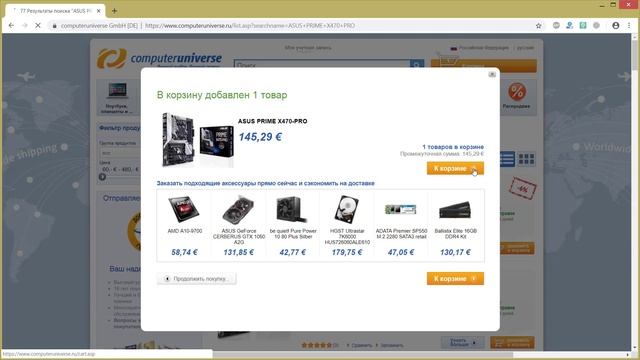Click the address bar URL
The width and height of the screenshot is (640, 360).
point(250,25)
